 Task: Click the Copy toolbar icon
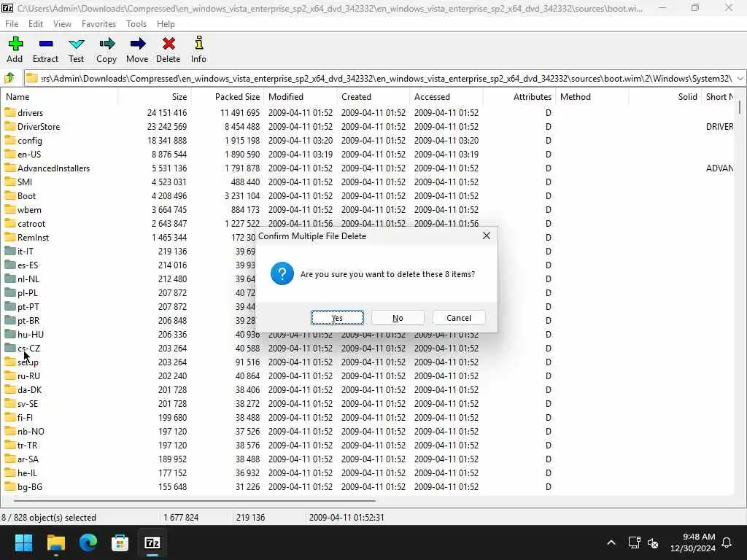107,44
